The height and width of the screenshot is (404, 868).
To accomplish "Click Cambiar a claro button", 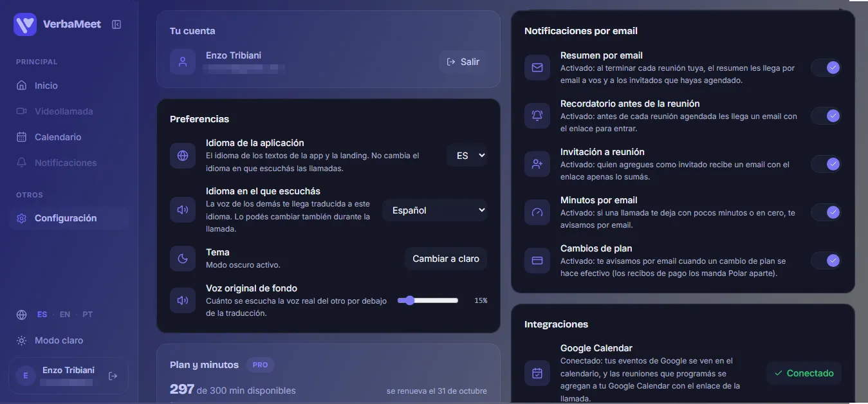I will pyautogui.click(x=446, y=259).
